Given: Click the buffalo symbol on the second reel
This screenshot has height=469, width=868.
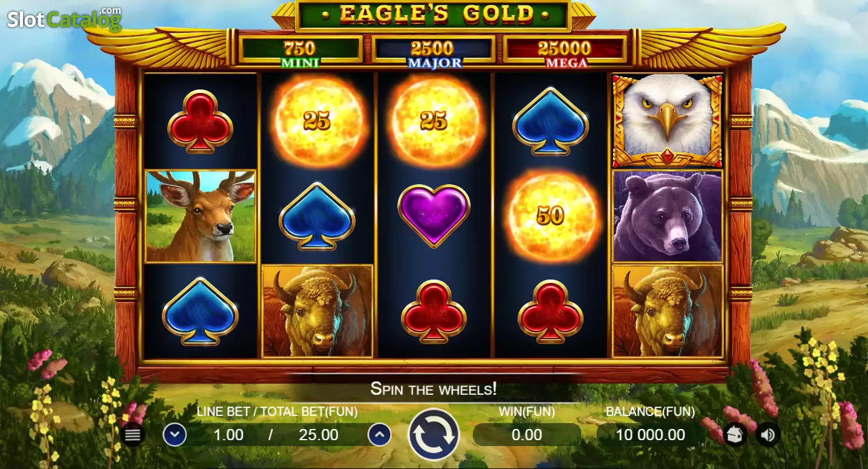Looking at the screenshot, I should [317, 311].
